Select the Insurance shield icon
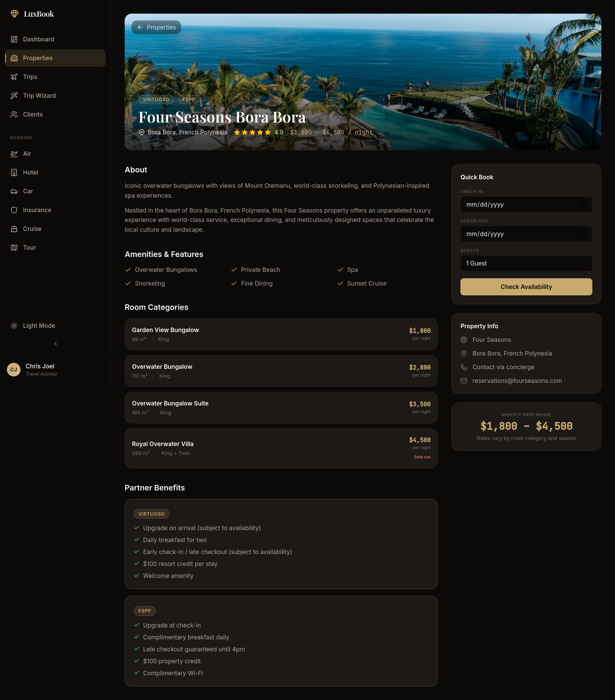 pos(14,210)
